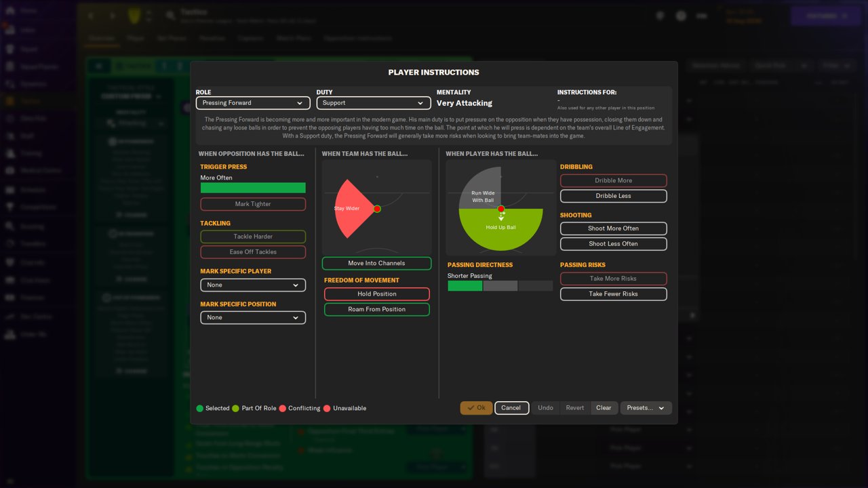Toggle Move Into Channels instruction
Viewport: 868px width, 488px height.
coord(376,263)
